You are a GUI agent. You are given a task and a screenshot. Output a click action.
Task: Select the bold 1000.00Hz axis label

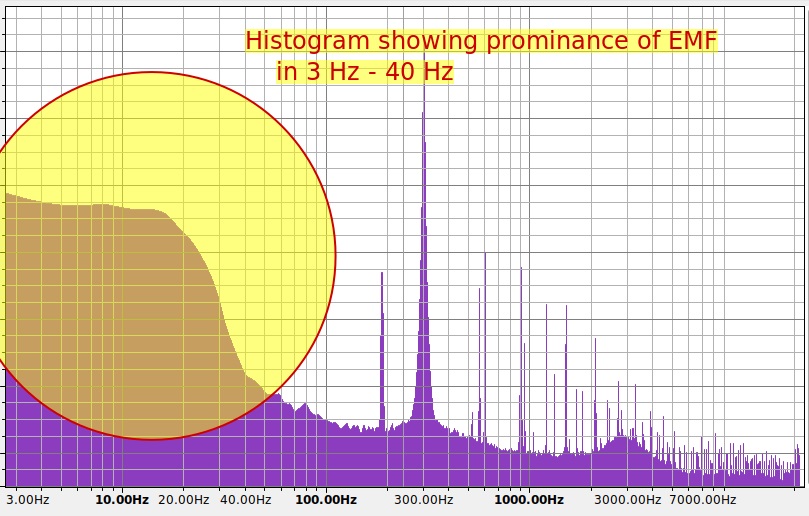point(529,500)
